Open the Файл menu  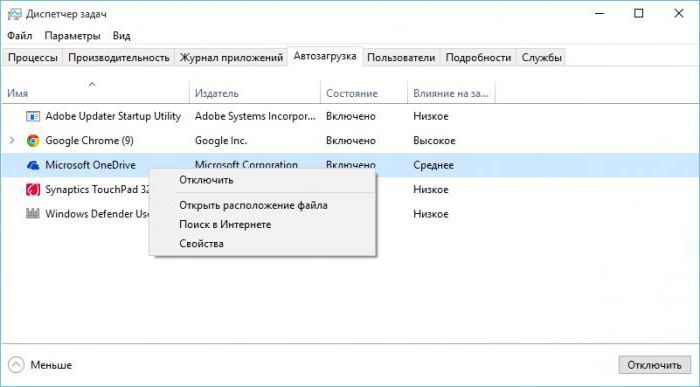click(20, 36)
